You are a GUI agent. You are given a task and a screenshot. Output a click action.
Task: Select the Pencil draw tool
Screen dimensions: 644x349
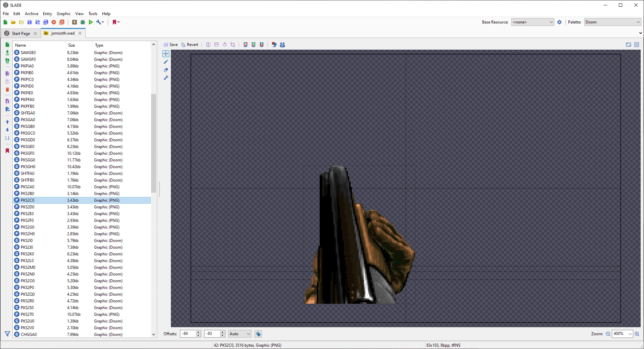point(166,62)
